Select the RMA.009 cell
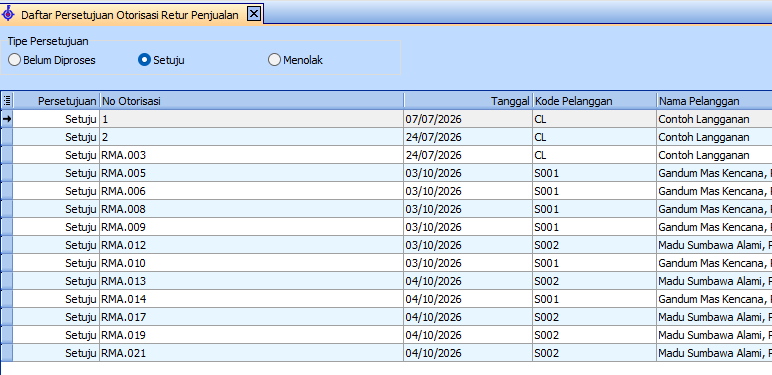 point(252,227)
